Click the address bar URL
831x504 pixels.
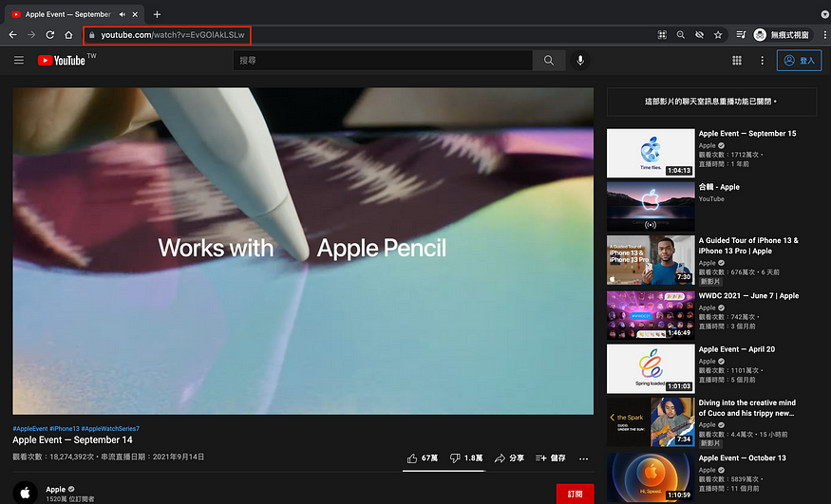coord(172,35)
